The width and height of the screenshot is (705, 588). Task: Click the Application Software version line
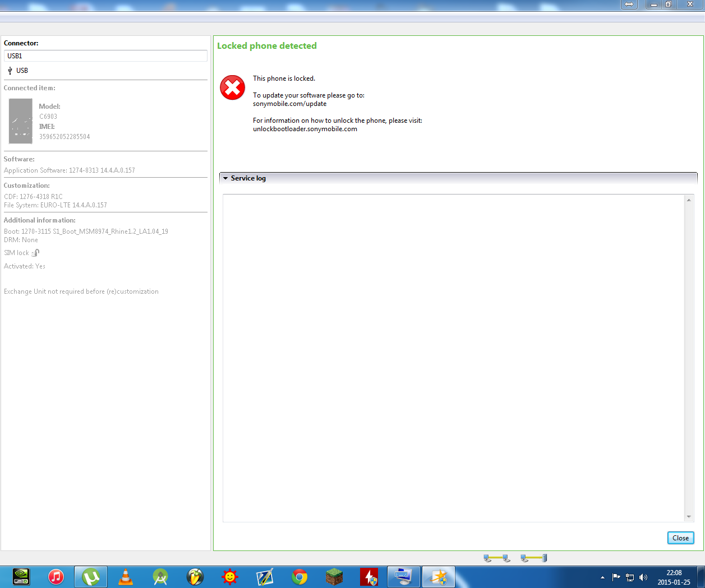pos(70,170)
